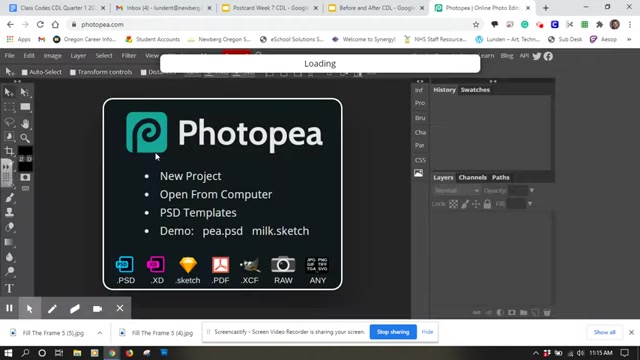Screen dimensions: 640x360
Task: Open the Layer menu
Action: [78, 56]
